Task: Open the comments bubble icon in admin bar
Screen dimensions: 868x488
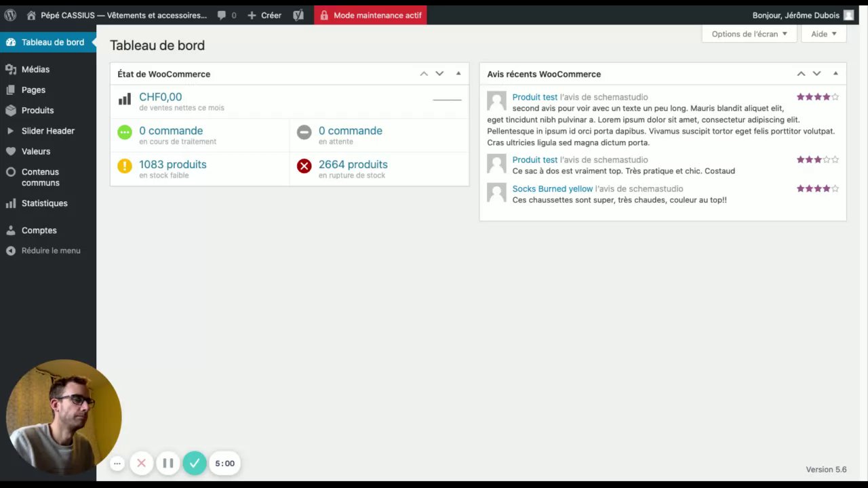Action: [x=222, y=15]
